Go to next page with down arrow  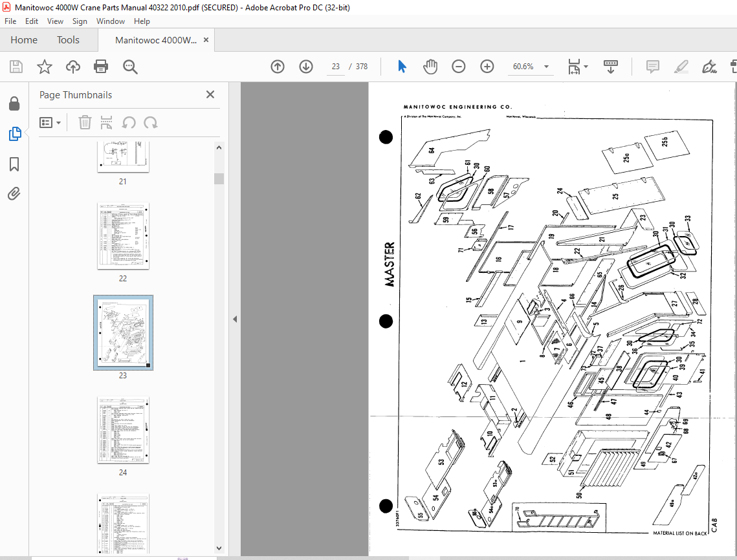[306, 67]
